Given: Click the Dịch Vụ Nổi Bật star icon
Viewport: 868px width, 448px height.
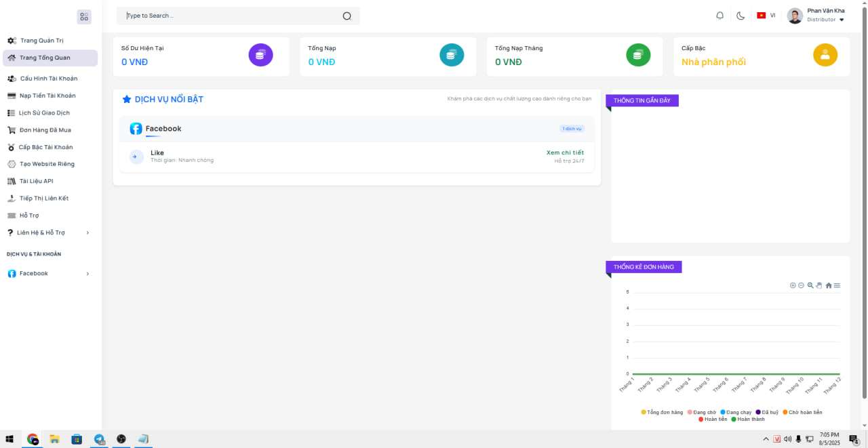Looking at the screenshot, I should (x=126, y=99).
